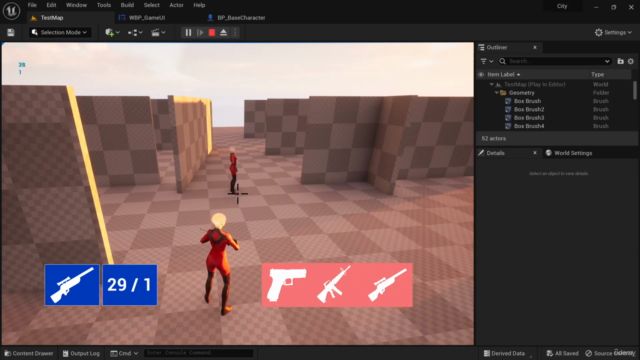The width and height of the screenshot is (640, 360).
Task: Open the Outliner filter options
Action: point(487,61)
